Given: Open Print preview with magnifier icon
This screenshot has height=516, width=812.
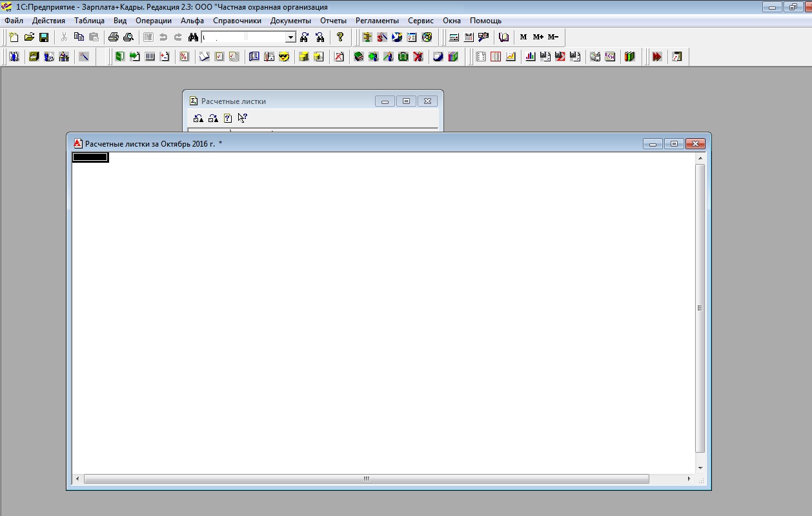Looking at the screenshot, I should pos(128,37).
